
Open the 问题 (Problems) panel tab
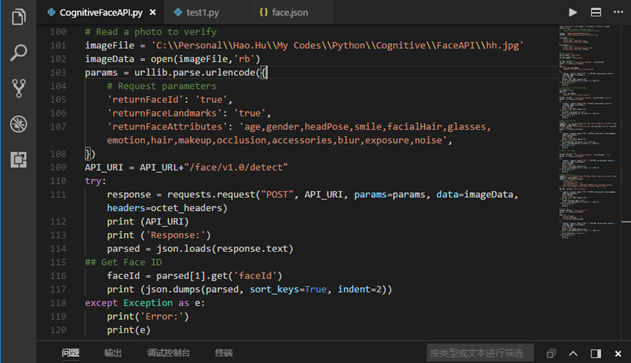(70, 353)
